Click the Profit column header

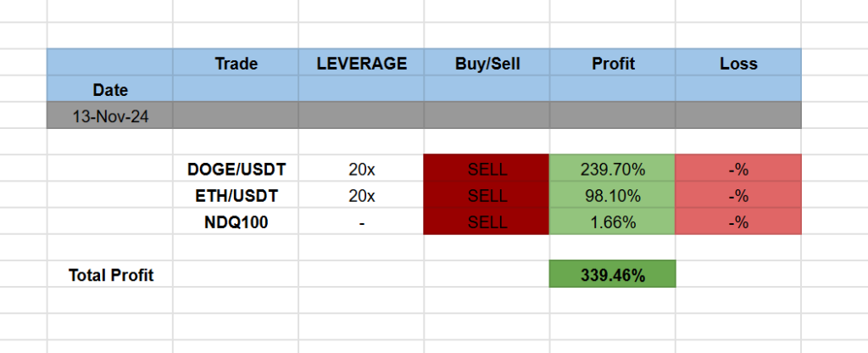pyautogui.click(x=612, y=64)
